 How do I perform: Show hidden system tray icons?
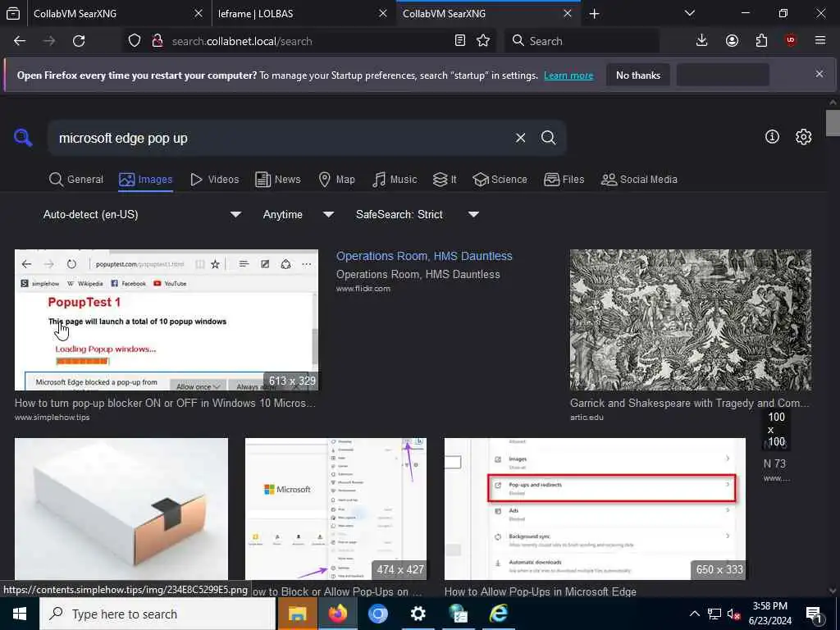pos(694,614)
